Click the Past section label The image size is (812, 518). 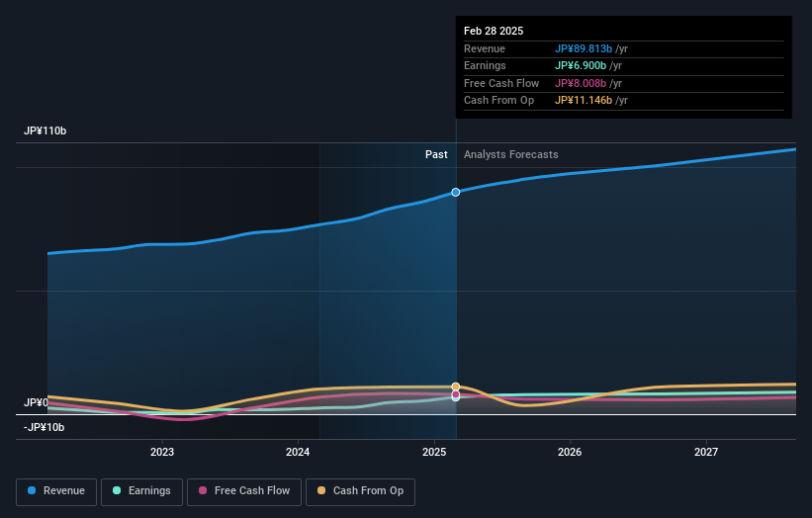click(x=436, y=154)
